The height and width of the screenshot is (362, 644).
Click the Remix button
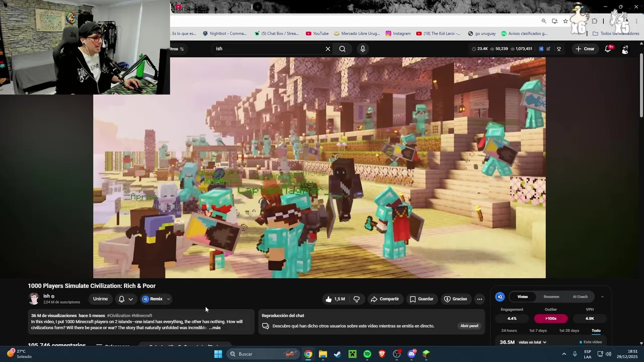tap(152, 299)
